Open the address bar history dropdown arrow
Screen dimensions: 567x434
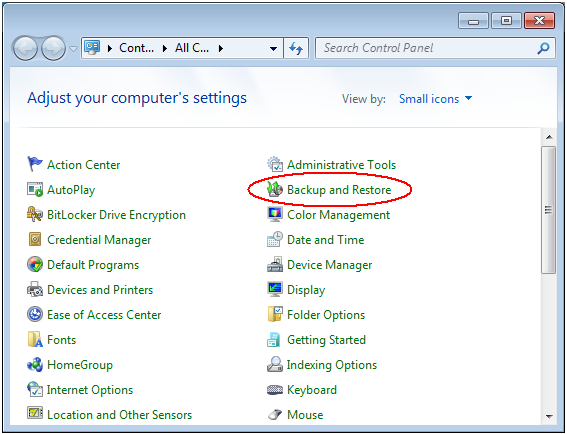tap(274, 48)
